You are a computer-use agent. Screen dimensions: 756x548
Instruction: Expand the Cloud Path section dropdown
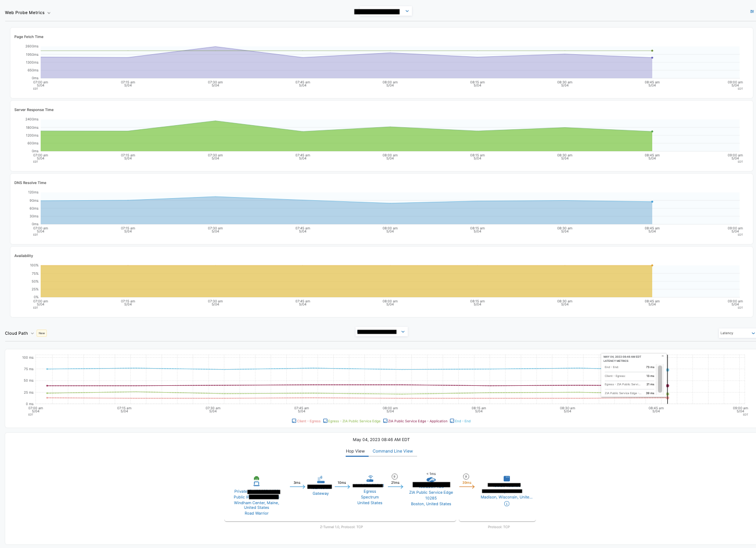coord(32,333)
